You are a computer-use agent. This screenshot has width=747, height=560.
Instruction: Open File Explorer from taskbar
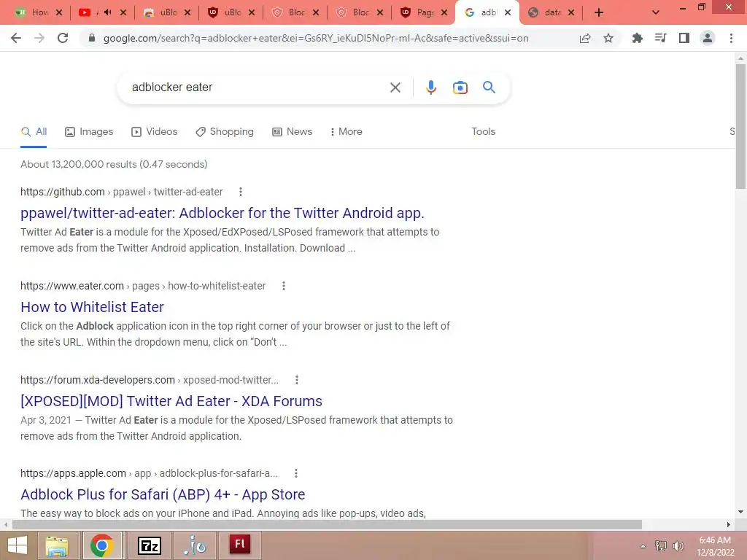point(57,545)
